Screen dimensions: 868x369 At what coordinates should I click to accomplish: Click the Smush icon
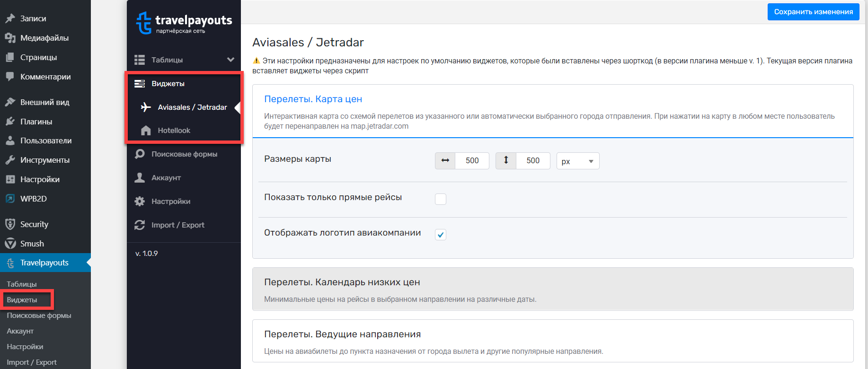(x=10, y=244)
